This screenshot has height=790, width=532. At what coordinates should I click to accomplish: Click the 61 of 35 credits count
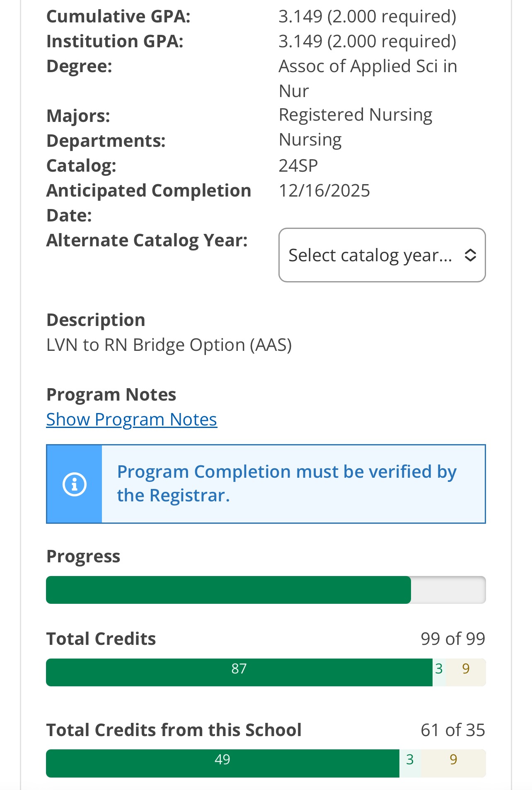[453, 730]
